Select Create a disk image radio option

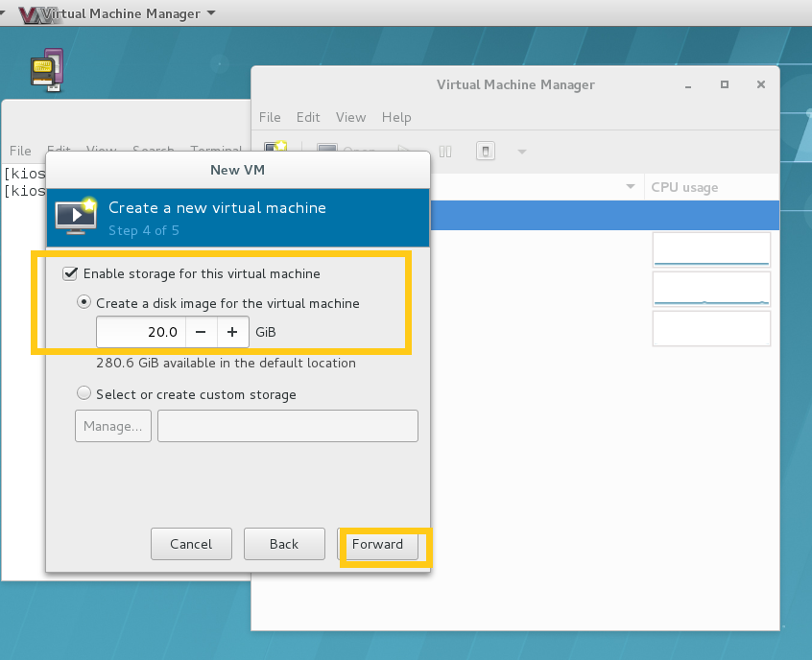point(84,302)
